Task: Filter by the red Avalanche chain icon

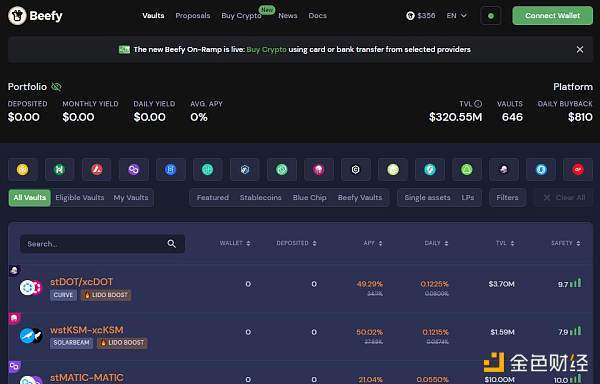Action: pos(96,169)
